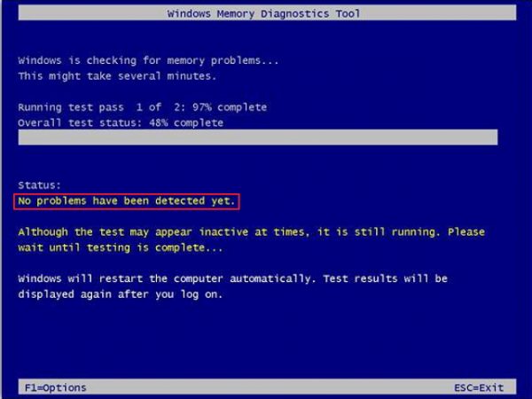Click 'Test results will be' text
The height and width of the screenshot is (399, 532).
[386, 279]
